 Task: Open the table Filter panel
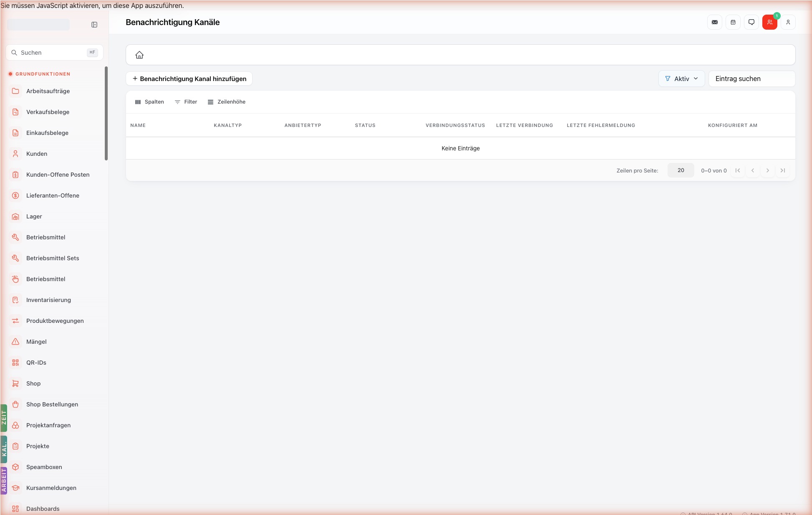pyautogui.click(x=186, y=102)
